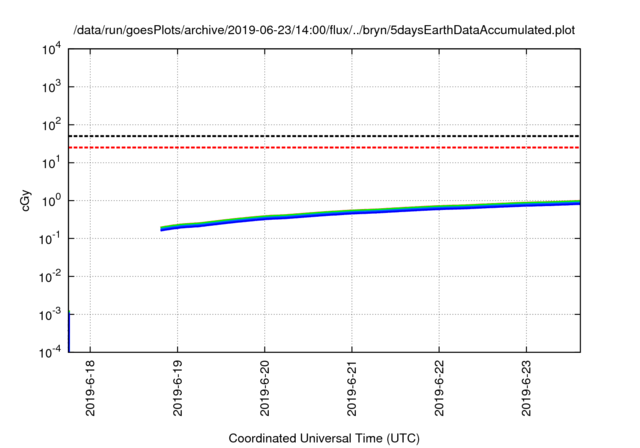Click the 2019-6-21 date tick label

[x=352, y=388]
